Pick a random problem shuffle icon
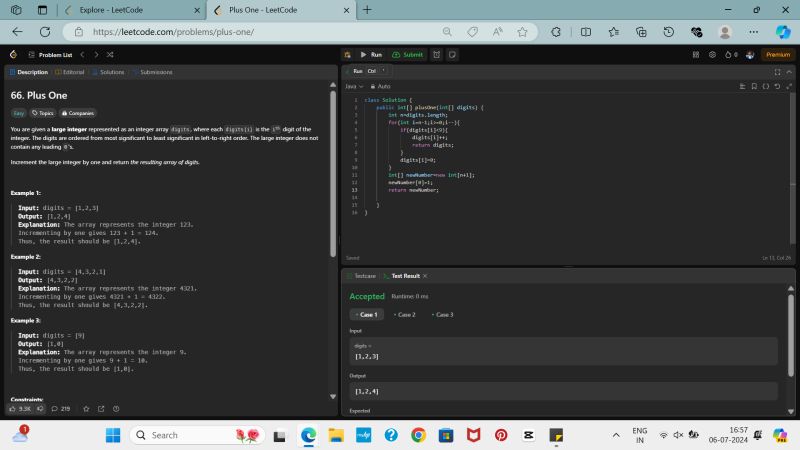The width and height of the screenshot is (800, 450). 110,55
